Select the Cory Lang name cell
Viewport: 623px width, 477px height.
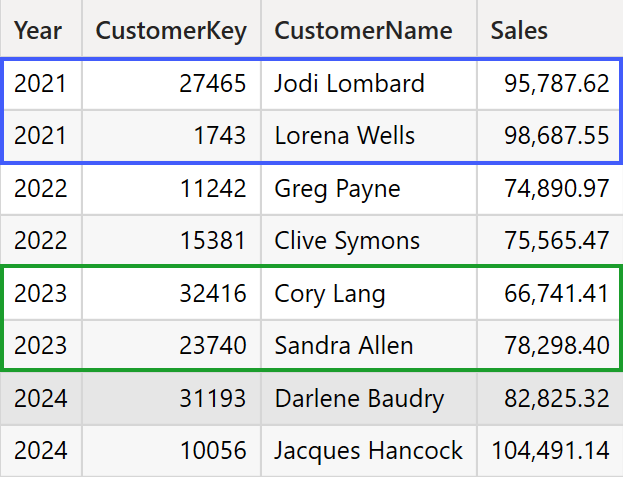330,293
